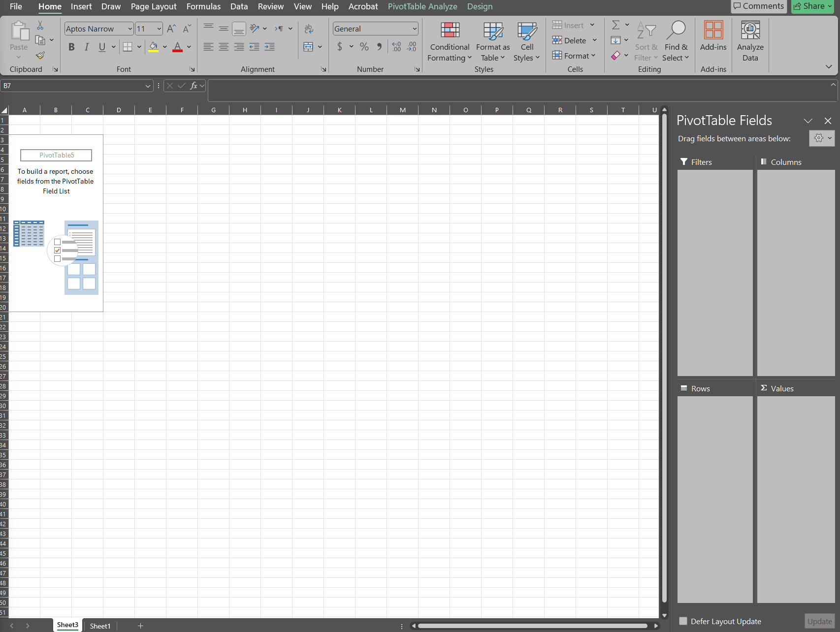Open the Design tab
The width and height of the screenshot is (840, 632).
pos(480,6)
